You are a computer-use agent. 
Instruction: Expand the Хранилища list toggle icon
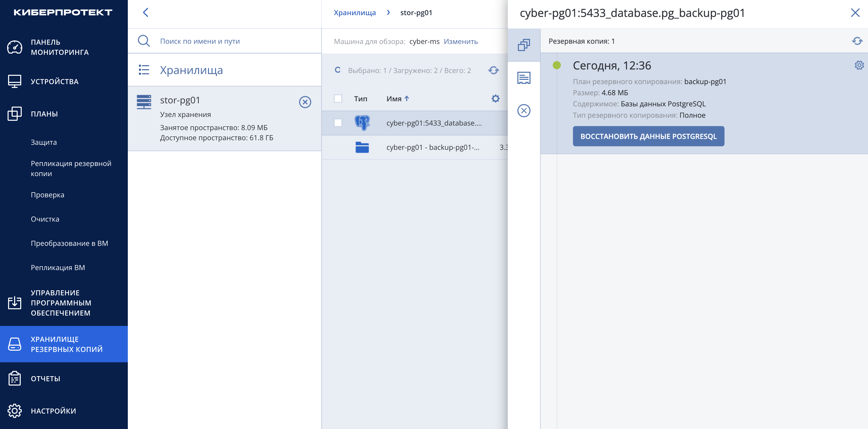[144, 70]
